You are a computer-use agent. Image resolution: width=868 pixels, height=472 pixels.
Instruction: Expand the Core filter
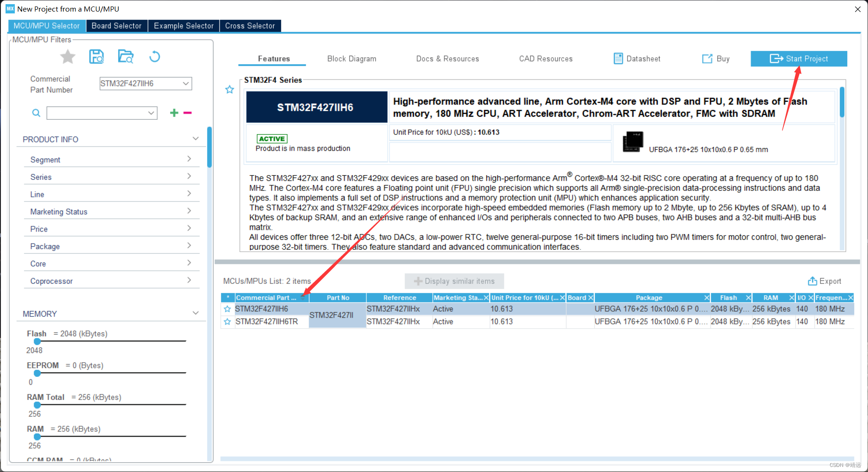click(189, 263)
